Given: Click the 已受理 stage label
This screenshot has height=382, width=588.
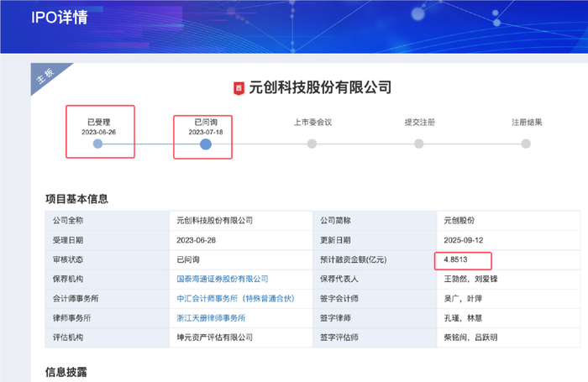Looking at the screenshot, I should [x=98, y=123].
